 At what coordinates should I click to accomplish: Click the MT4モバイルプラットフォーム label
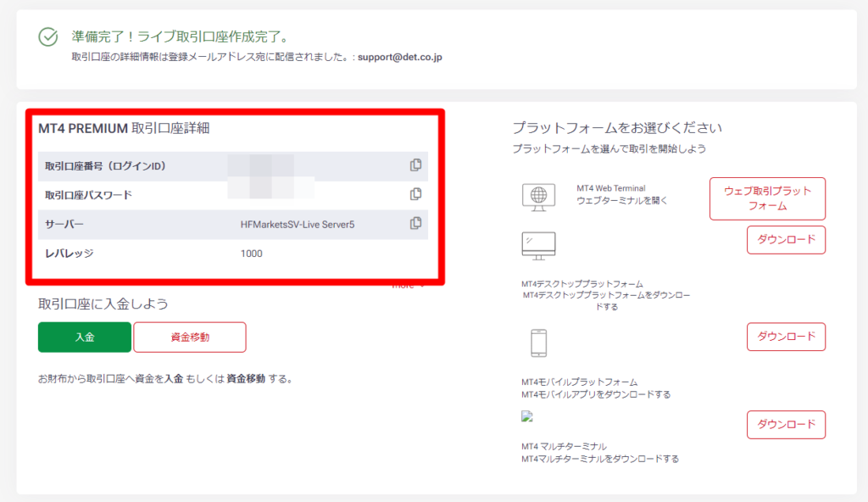580,382
